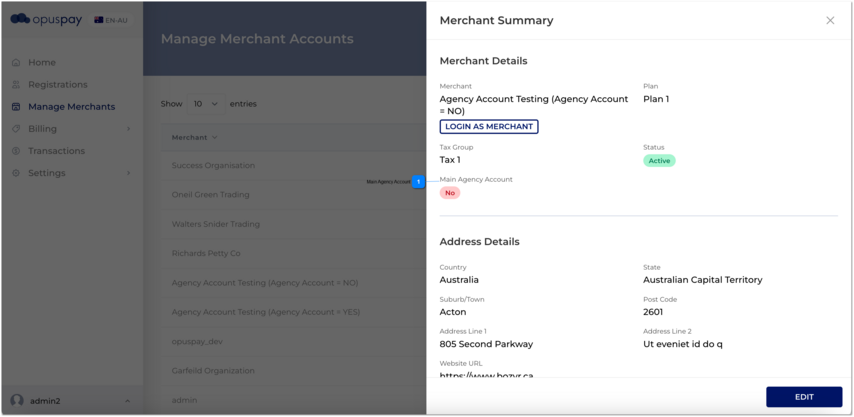
Task: Sort by the Merchant column header
Action: (x=194, y=138)
